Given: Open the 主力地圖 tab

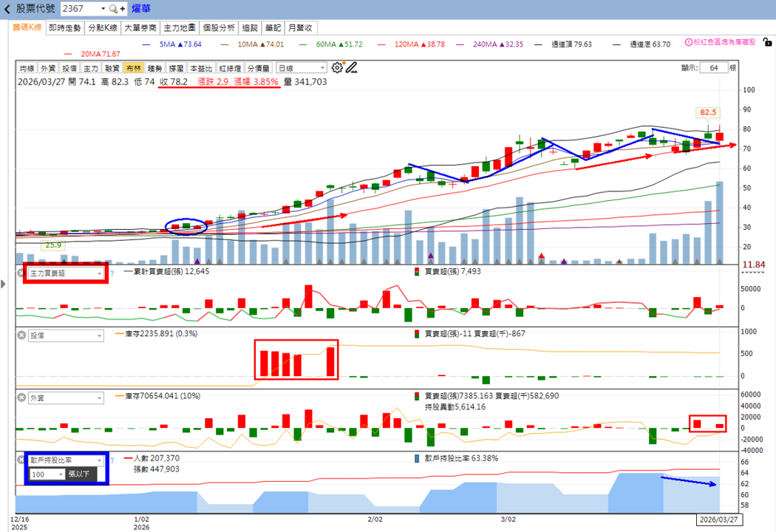Looking at the screenshot, I should pyautogui.click(x=179, y=28).
